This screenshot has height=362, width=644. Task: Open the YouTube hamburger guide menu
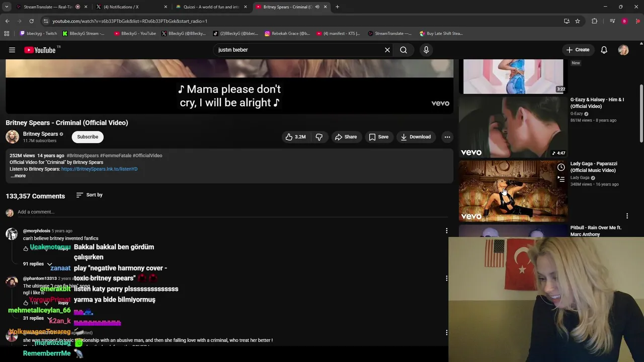click(12, 50)
